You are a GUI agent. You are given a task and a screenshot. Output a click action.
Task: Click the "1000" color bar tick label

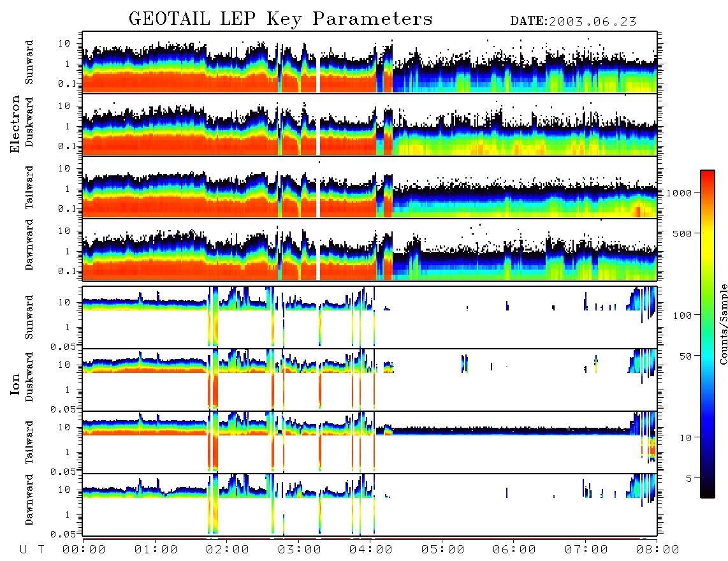[x=679, y=193]
